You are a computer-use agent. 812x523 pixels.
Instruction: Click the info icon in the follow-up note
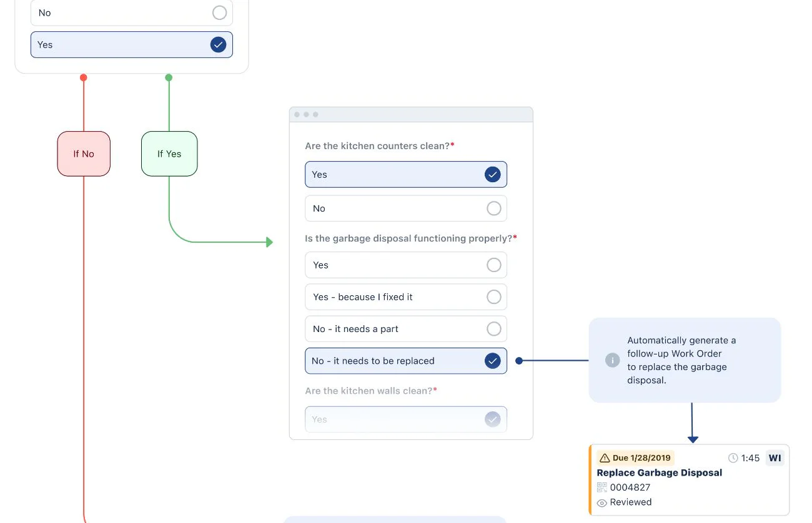pos(613,360)
